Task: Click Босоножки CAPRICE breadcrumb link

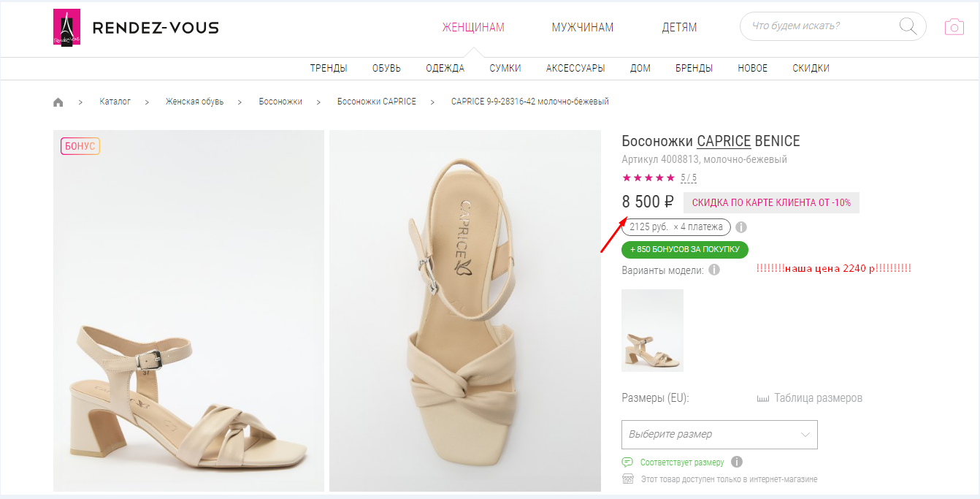Action: pos(376,102)
